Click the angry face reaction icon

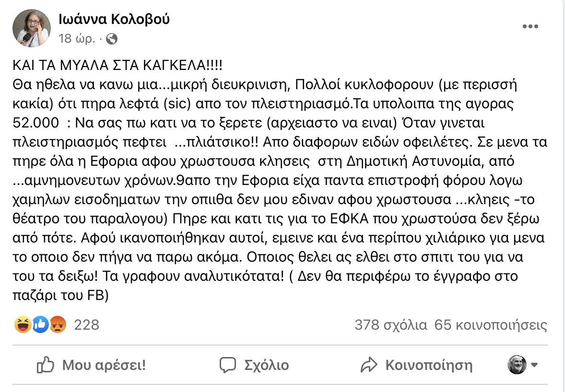click(58, 324)
